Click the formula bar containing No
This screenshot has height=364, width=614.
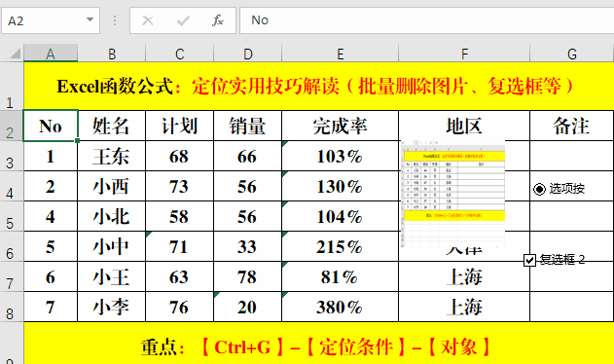[427, 20]
